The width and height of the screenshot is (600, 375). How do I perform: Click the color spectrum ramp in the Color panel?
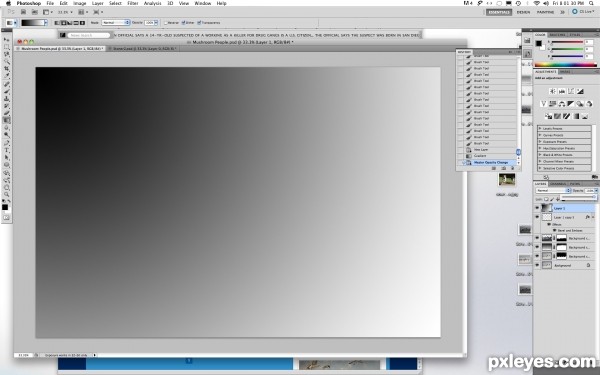point(566,65)
